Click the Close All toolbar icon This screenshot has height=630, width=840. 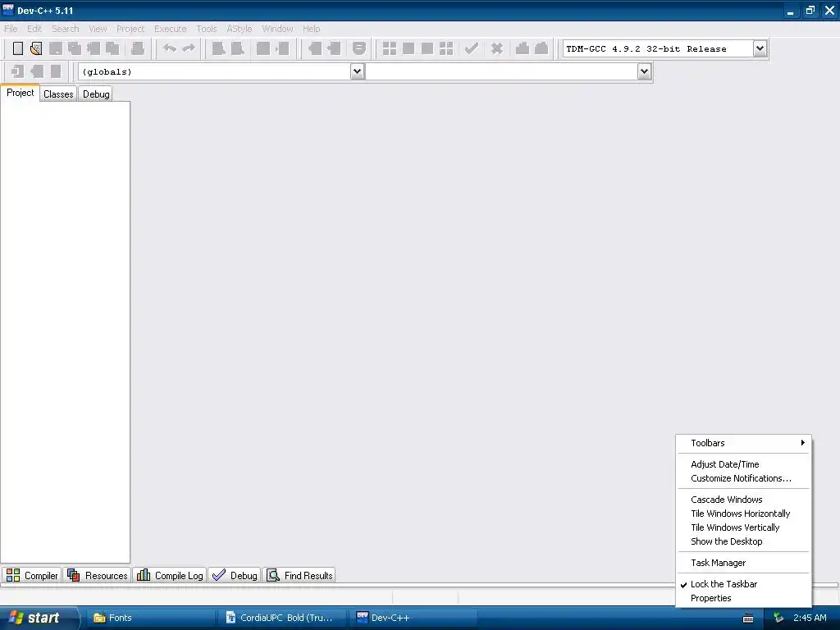(112, 48)
